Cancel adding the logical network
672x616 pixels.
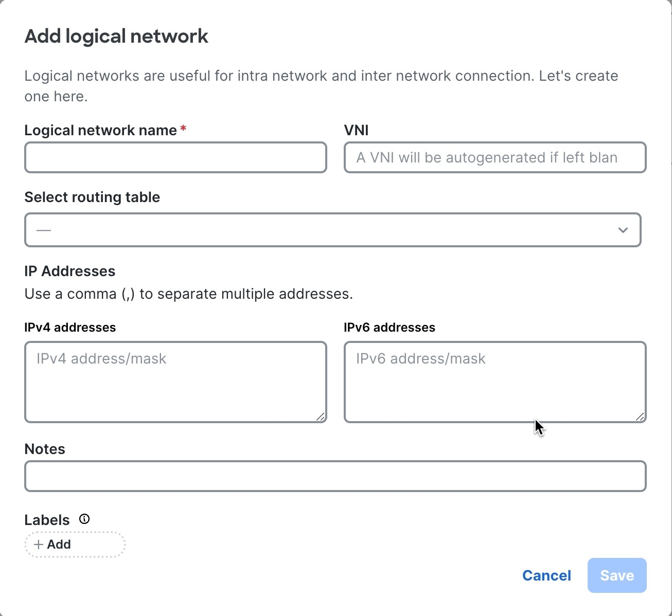click(x=546, y=575)
